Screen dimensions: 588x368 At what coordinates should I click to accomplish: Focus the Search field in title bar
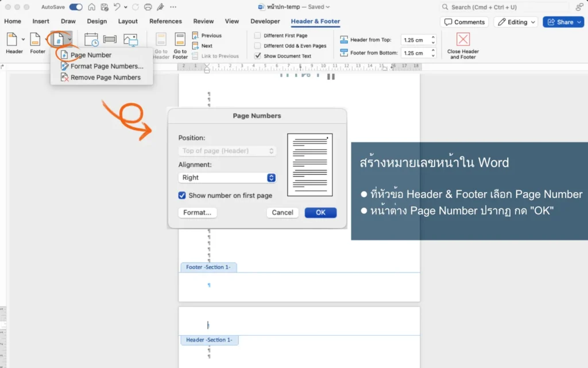coord(504,7)
